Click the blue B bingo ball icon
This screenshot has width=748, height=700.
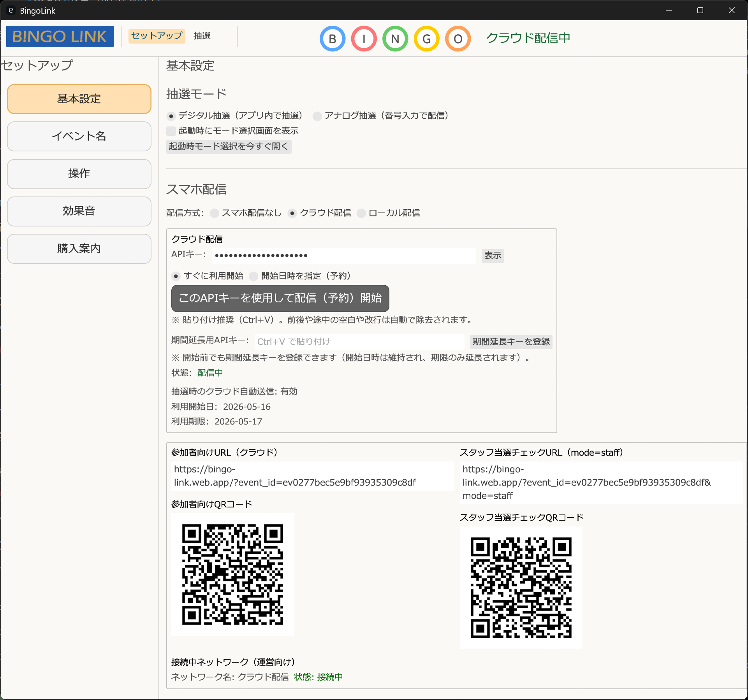333,39
